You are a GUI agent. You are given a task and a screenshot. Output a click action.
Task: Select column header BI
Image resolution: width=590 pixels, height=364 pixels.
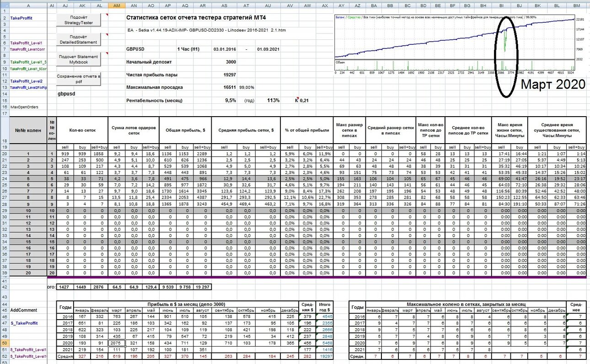501,5
